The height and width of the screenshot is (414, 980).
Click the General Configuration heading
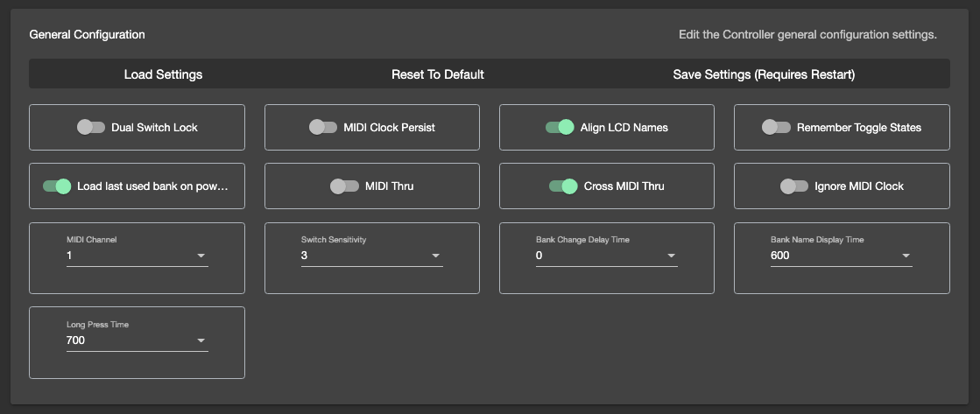point(87,35)
